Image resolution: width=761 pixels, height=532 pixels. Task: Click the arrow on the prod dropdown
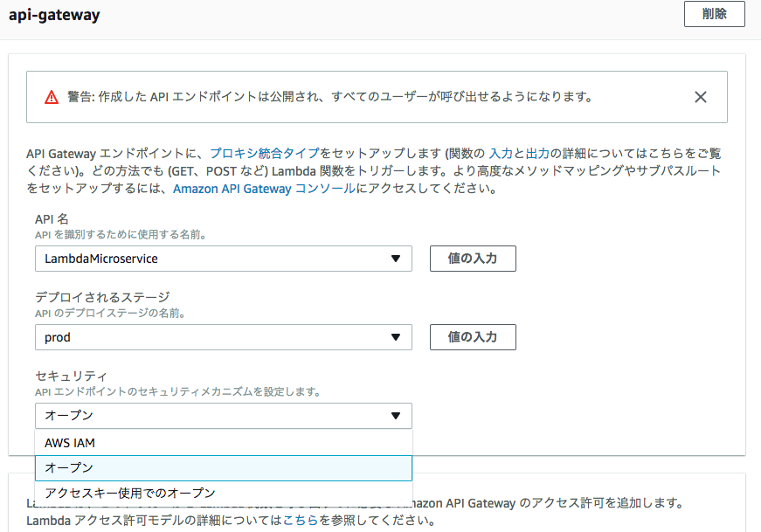[x=396, y=337]
